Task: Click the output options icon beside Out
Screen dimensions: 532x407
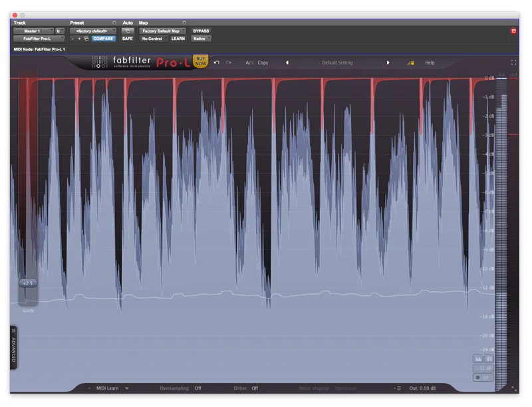Action: point(397,388)
